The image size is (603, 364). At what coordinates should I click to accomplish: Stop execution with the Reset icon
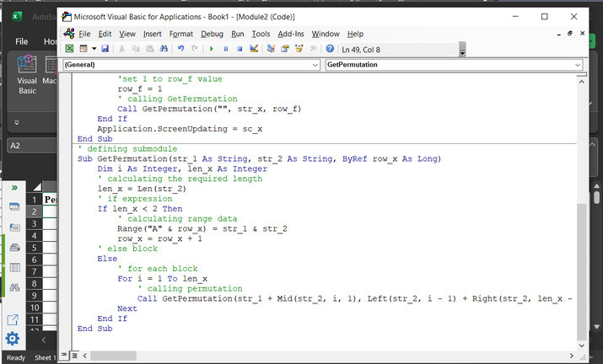point(240,49)
